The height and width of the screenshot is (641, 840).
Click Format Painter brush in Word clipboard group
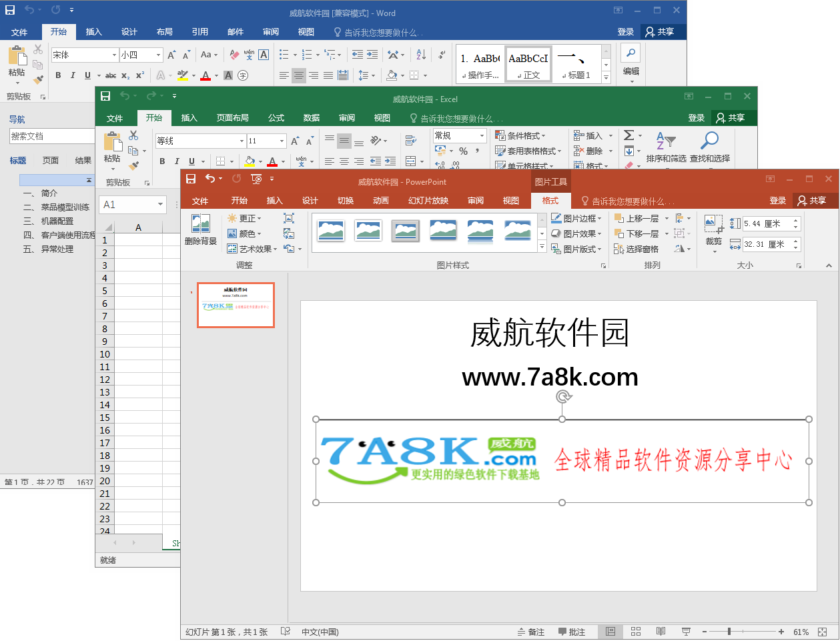tap(38, 80)
